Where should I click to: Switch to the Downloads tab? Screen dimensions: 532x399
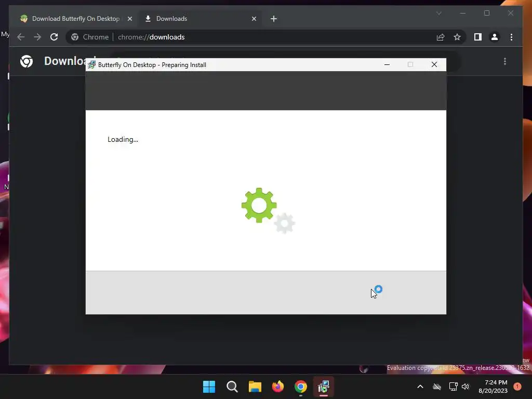pyautogui.click(x=200, y=19)
